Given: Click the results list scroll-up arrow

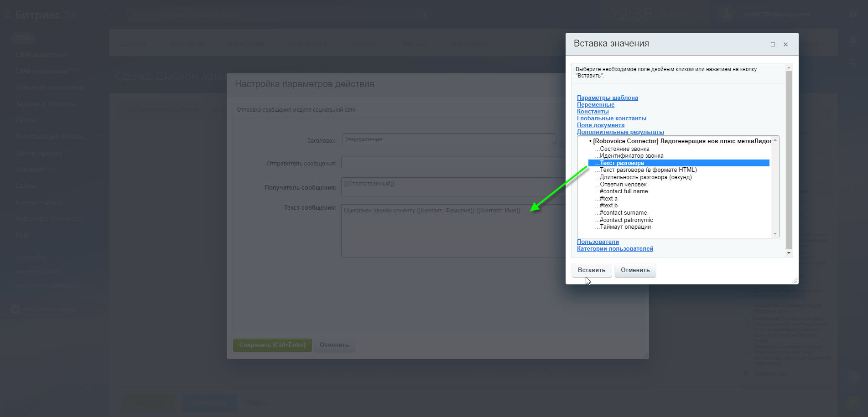Looking at the screenshot, I should coord(775,140).
